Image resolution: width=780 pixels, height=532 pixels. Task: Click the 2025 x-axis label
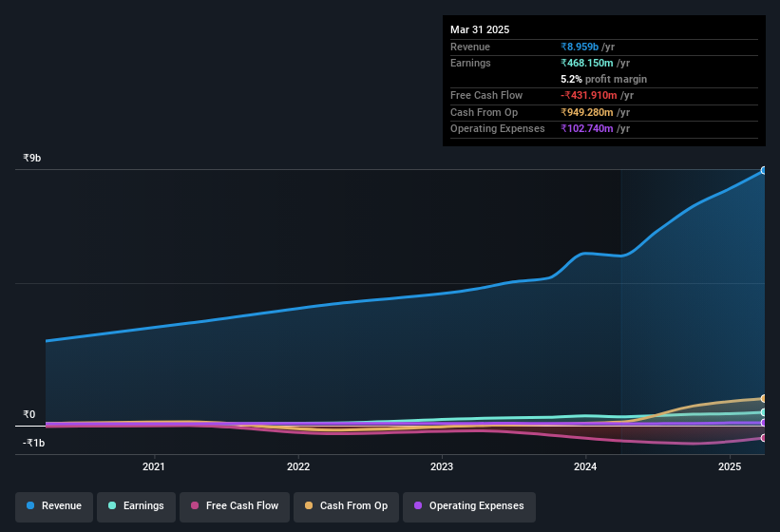(x=730, y=466)
